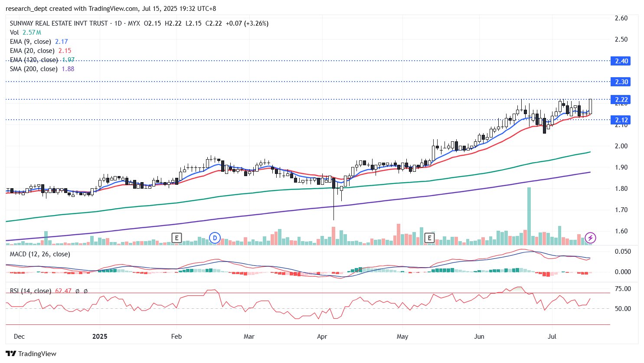Click the H2.22 high value
644x363 pixels.
tap(173, 23)
